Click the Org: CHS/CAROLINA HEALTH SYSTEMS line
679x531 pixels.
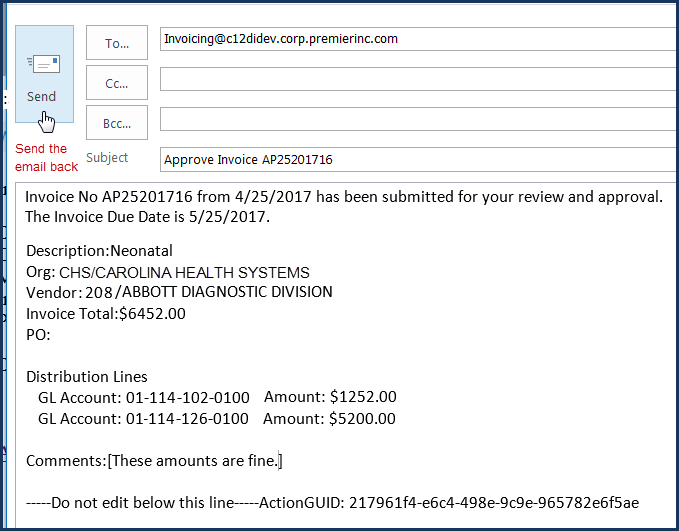[x=167, y=272]
